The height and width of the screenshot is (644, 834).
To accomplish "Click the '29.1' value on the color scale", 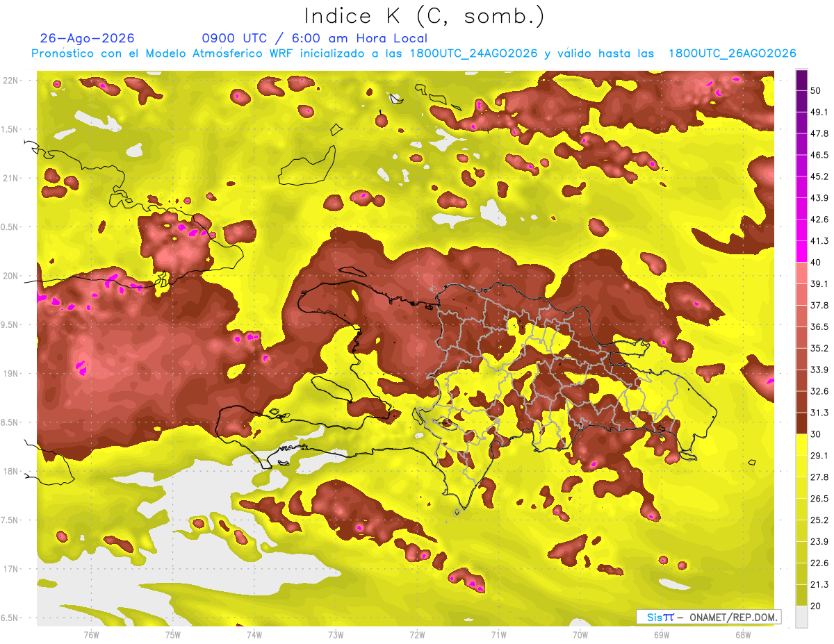I will (819, 456).
